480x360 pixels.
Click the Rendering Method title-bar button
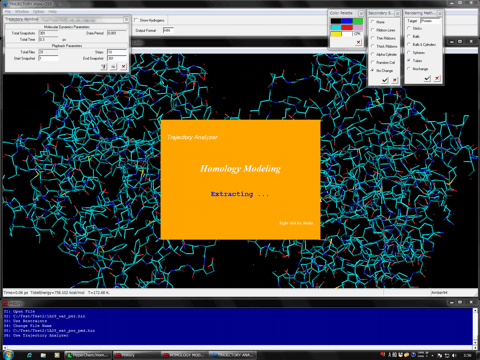click(440, 13)
